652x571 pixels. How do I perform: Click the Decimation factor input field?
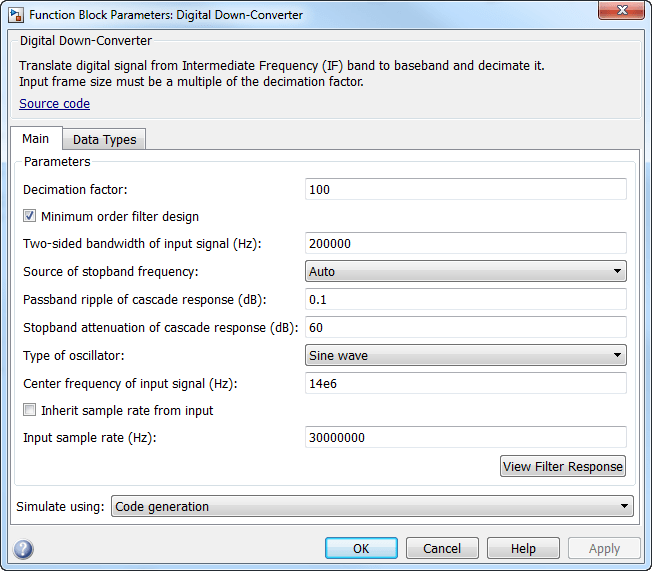click(465, 189)
